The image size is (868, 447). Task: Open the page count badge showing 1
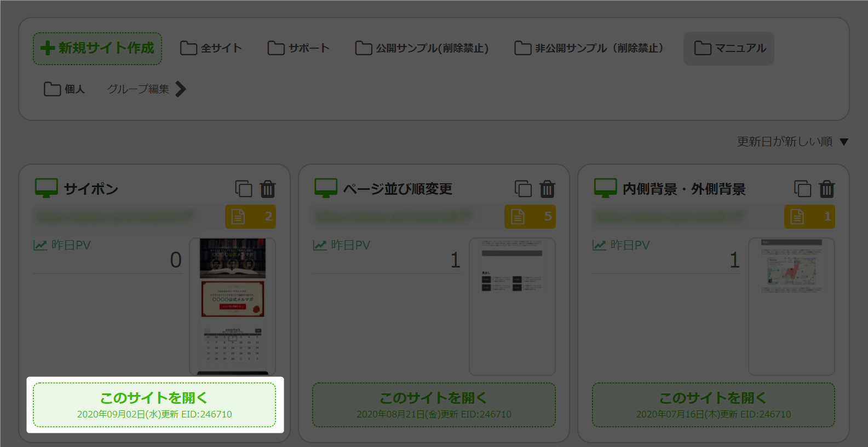809,217
